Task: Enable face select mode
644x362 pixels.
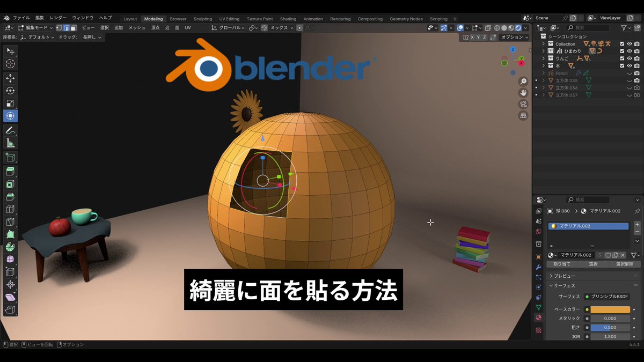Action: coord(73,27)
